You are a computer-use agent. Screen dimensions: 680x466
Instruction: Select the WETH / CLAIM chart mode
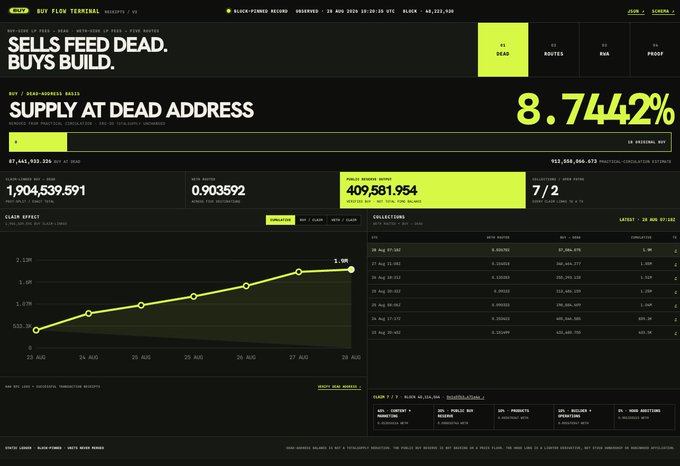(x=344, y=220)
